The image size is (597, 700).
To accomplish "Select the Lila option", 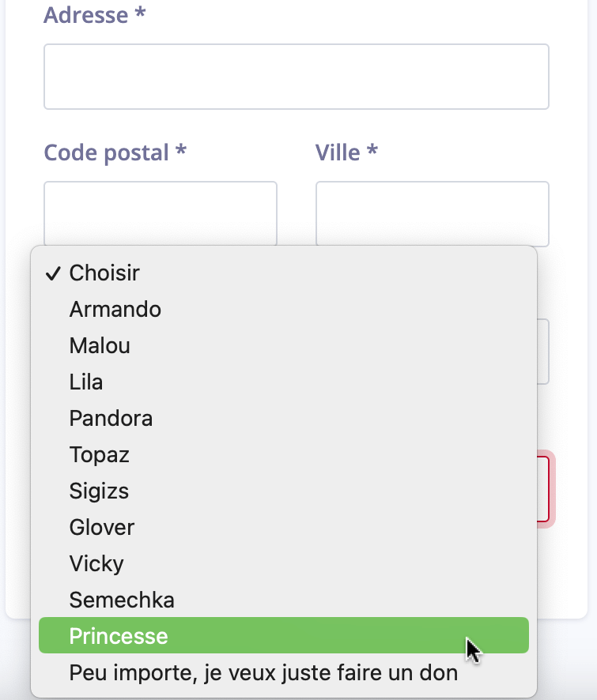I will pos(86,382).
